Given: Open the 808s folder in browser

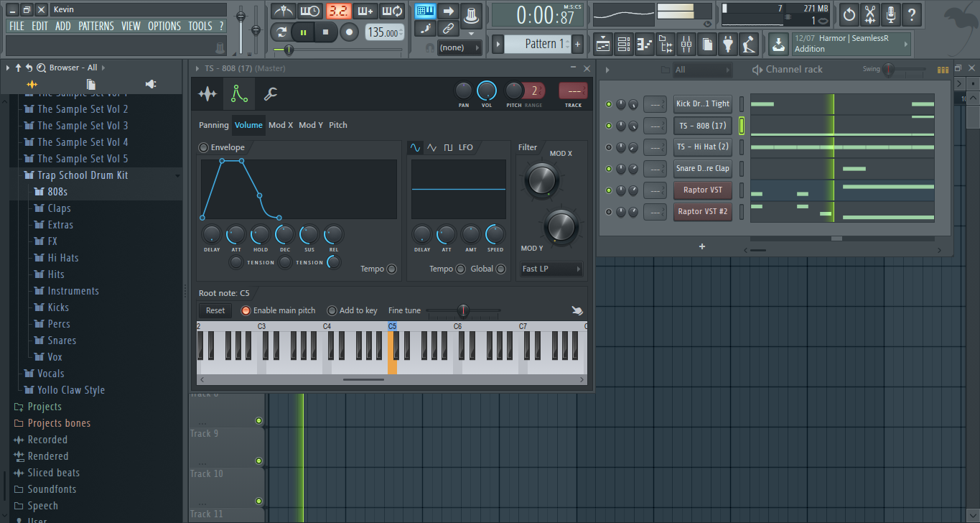Looking at the screenshot, I should point(57,192).
